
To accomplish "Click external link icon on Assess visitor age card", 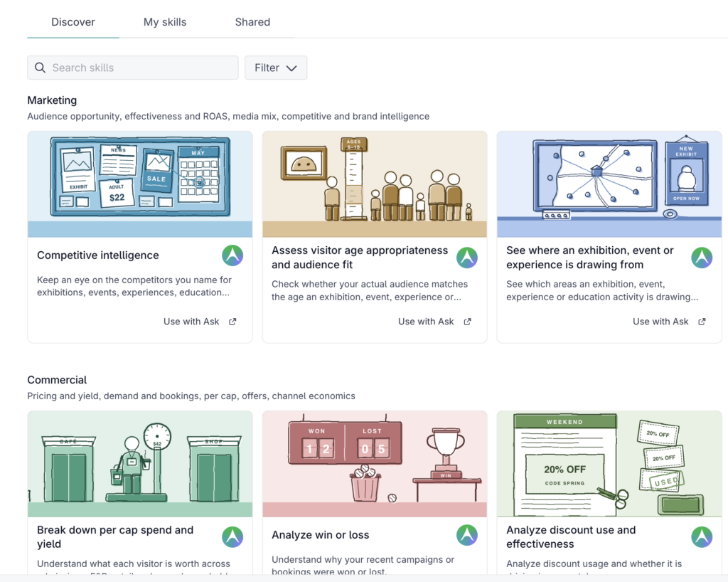I will [468, 322].
